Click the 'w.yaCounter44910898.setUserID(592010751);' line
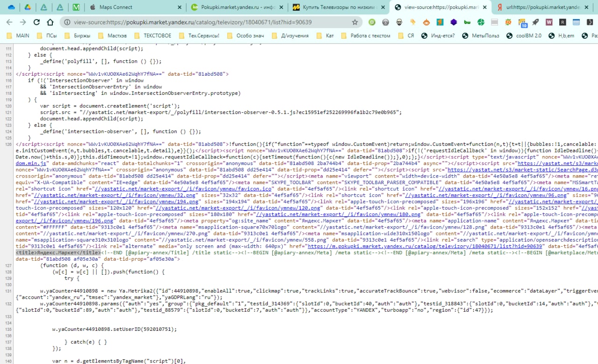598x364 pixels. pyautogui.click(x=114, y=329)
